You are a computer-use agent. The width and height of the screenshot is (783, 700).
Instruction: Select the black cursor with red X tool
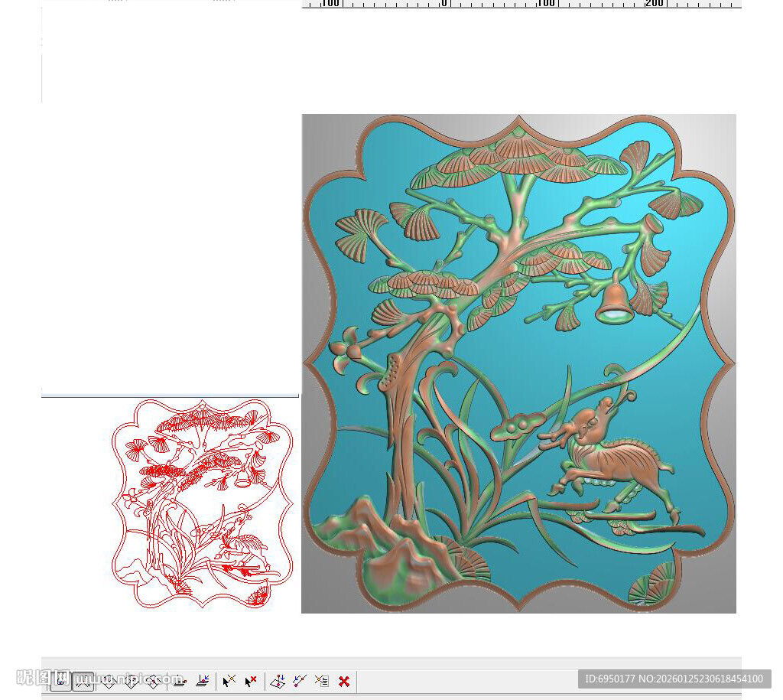pyautogui.click(x=251, y=681)
